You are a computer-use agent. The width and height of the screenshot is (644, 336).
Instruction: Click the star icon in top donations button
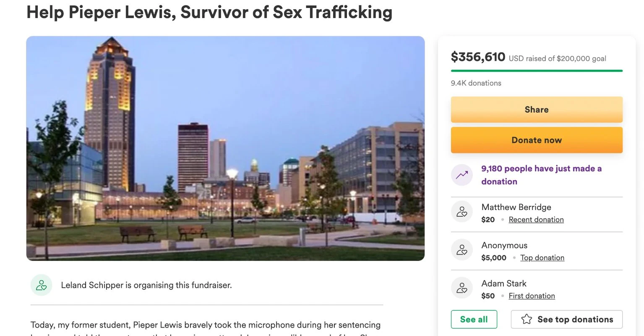tap(527, 319)
